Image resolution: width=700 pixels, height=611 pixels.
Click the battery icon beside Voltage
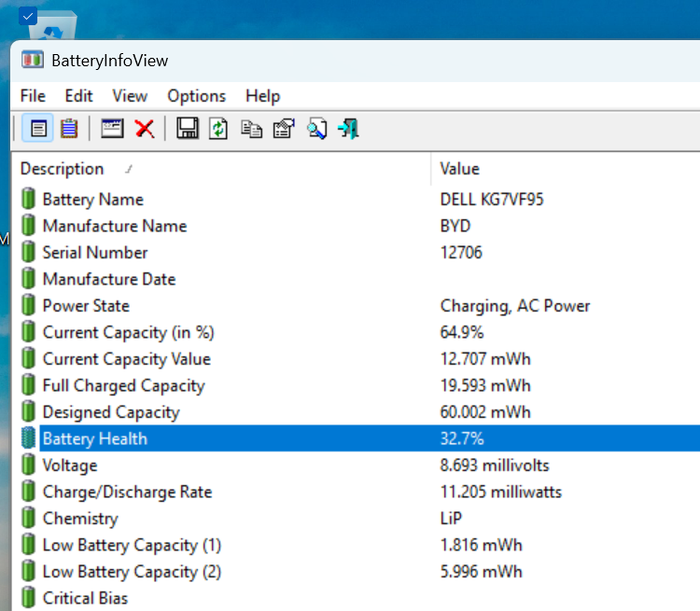(28, 465)
